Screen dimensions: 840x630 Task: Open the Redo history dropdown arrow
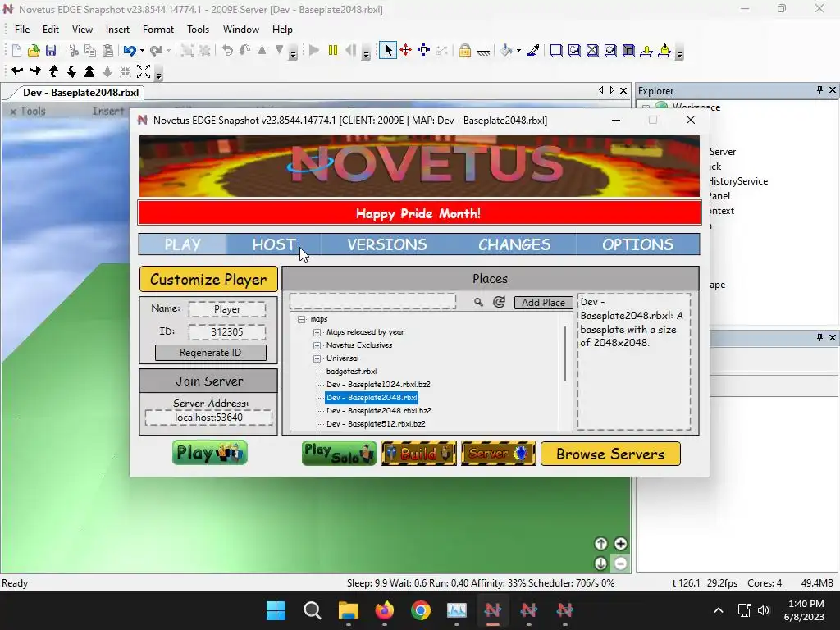point(168,50)
